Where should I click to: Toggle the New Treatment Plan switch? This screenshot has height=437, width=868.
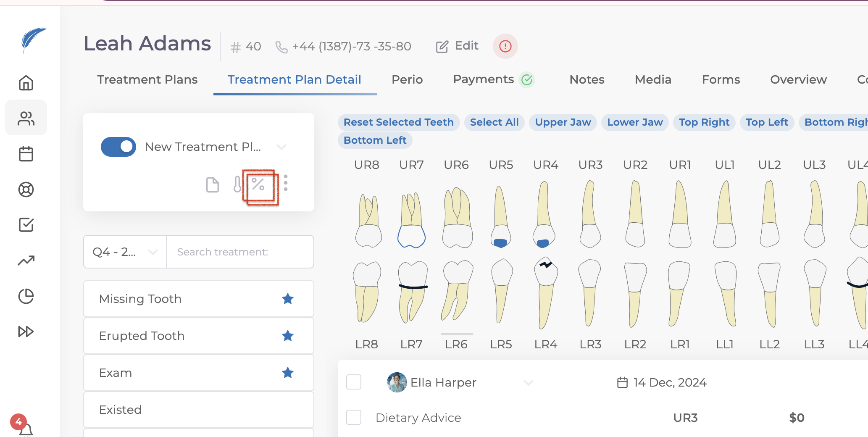click(118, 147)
